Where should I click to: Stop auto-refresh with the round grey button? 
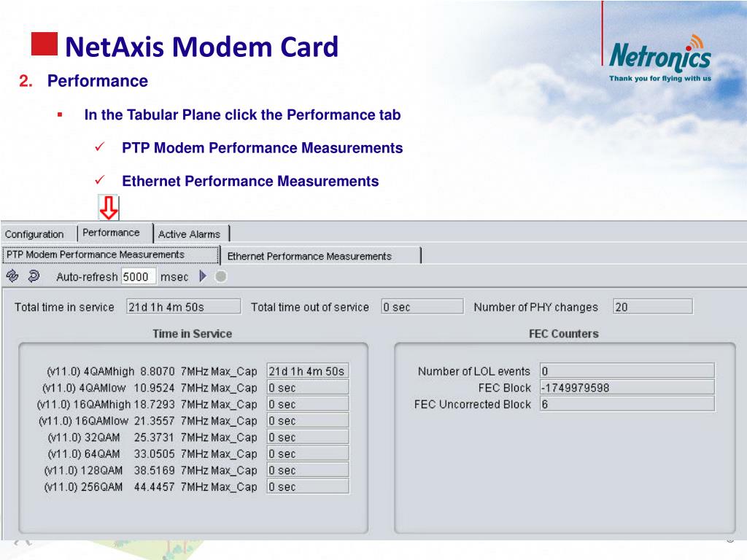pyautogui.click(x=220, y=276)
